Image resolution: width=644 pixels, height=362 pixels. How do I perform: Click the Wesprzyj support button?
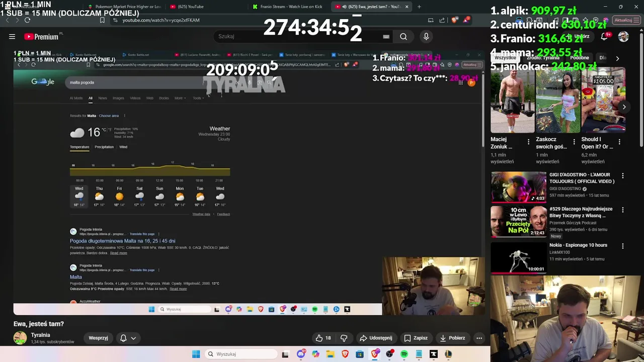(98, 338)
